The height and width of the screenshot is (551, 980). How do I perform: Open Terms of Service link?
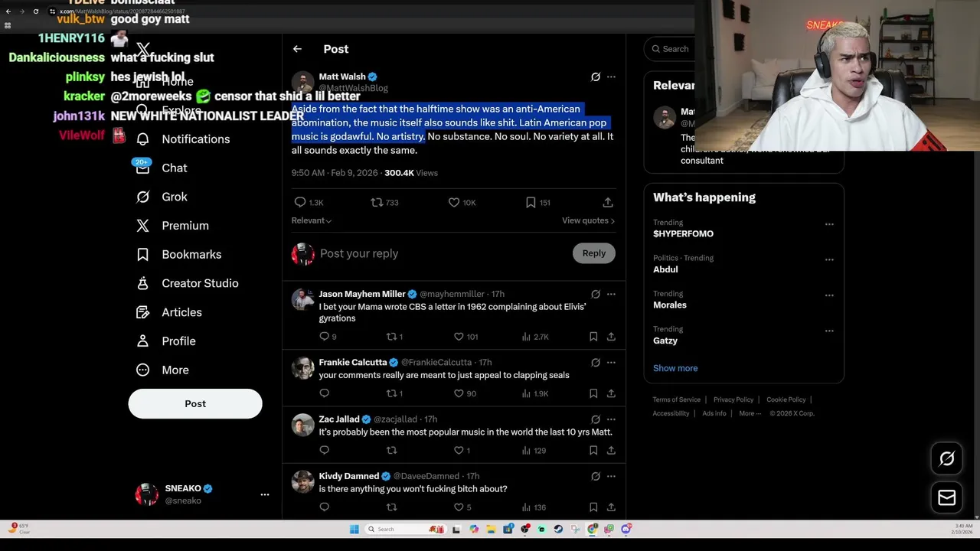677,399
